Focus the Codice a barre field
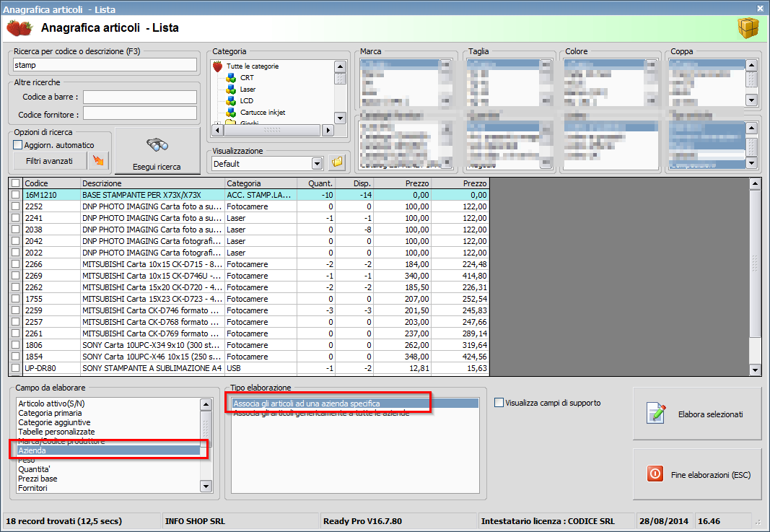The width and height of the screenshot is (770, 532). (x=140, y=97)
